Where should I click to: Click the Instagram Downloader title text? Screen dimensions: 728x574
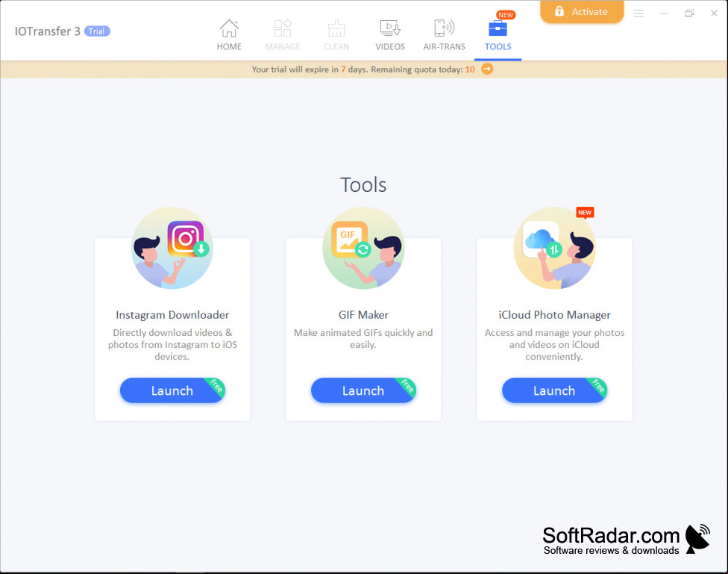pos(172,315)
